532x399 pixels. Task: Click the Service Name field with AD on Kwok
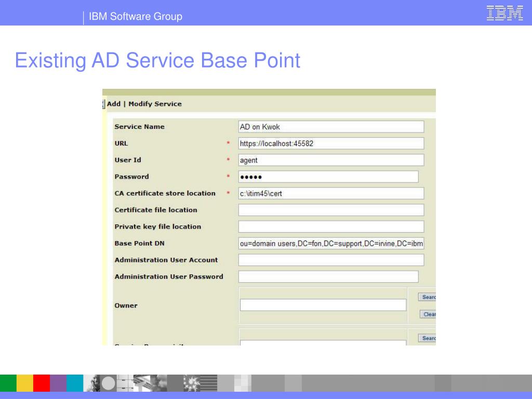331,127
